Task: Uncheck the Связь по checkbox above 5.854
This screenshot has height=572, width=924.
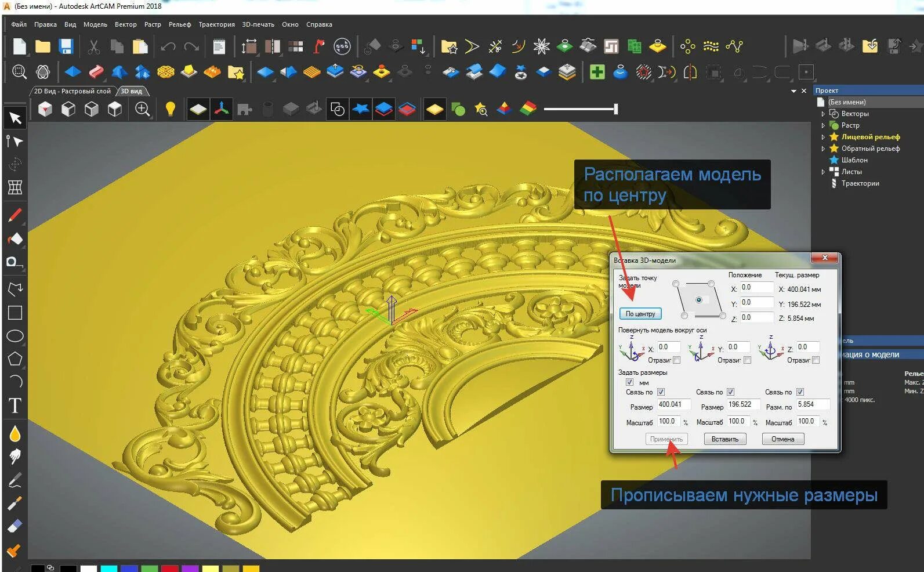Action: (x=800, y=392)
